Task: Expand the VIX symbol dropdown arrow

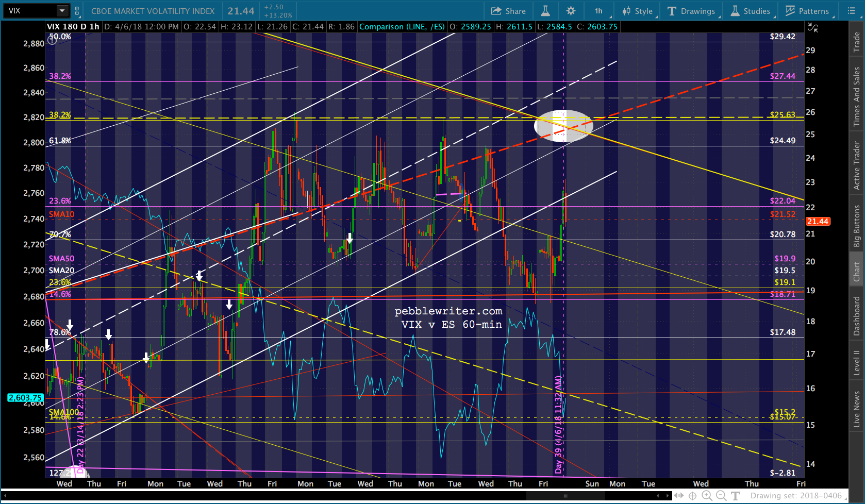Action: tap(62, 10)
